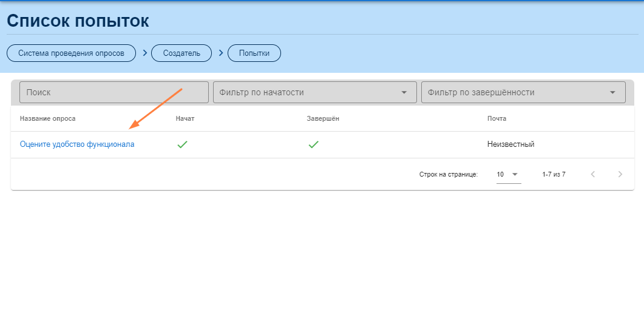644x318 pixels.
Task: Go to next page of attempts
Action: [x=620, y=174]
